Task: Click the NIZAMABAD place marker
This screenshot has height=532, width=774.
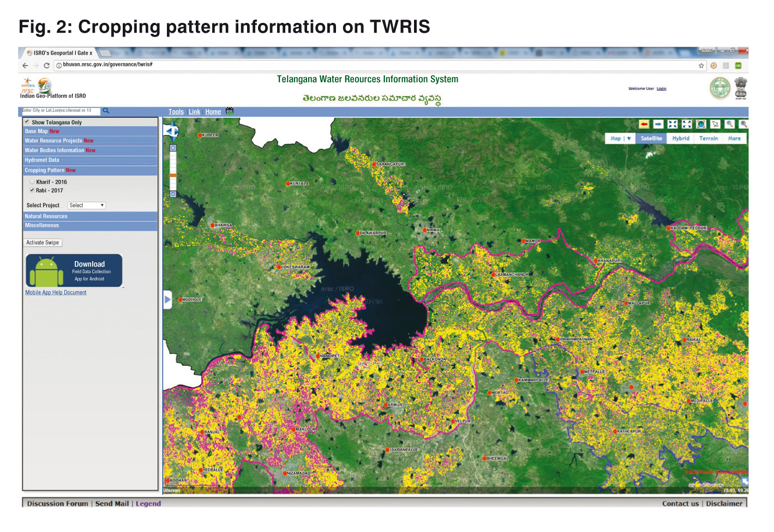Action: (x=285, y=473)
